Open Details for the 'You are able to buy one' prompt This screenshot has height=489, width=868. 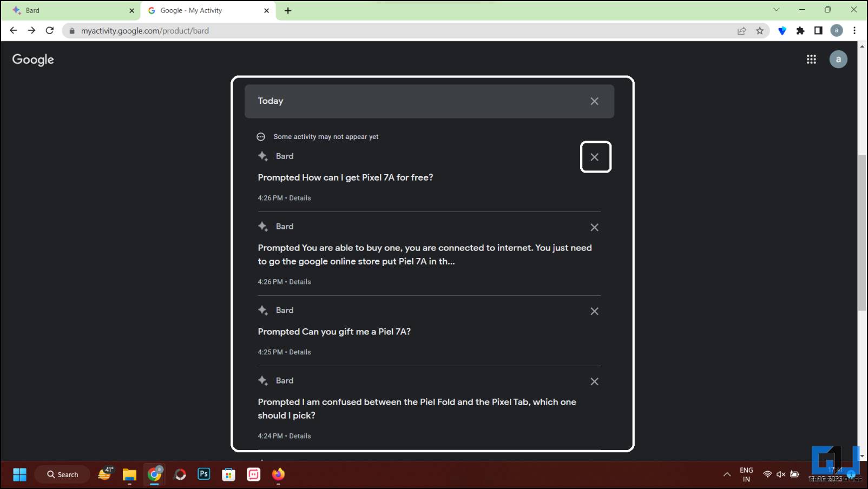point(300,282)
